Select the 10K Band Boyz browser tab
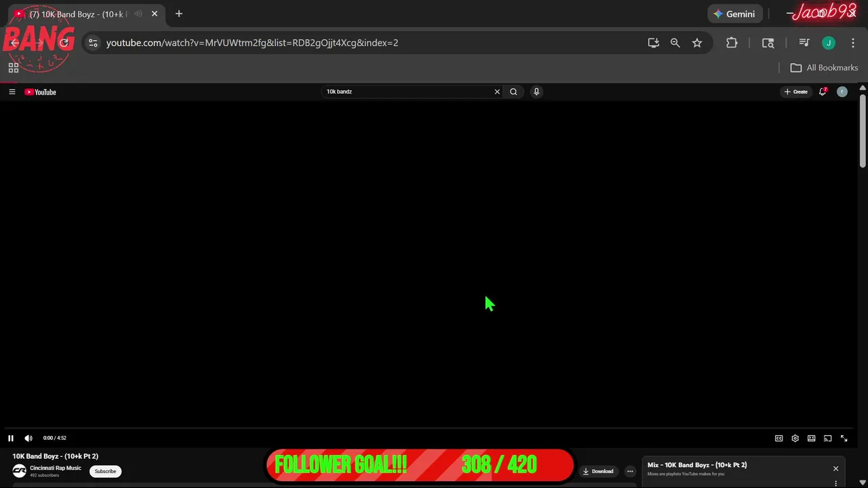The height and width of the screenshot is (488, 868). click(85, 14)
